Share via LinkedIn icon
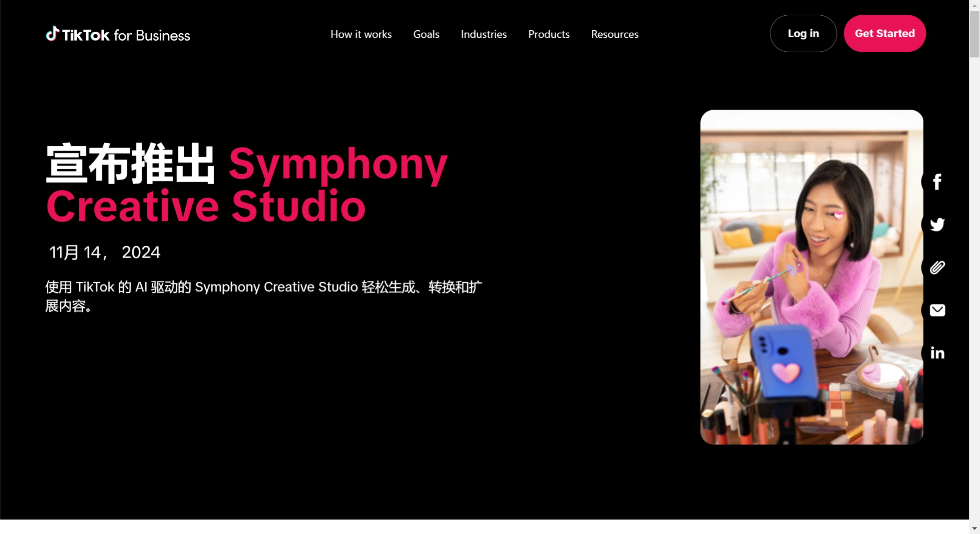 pyautogui.click(x=937, y=352)
